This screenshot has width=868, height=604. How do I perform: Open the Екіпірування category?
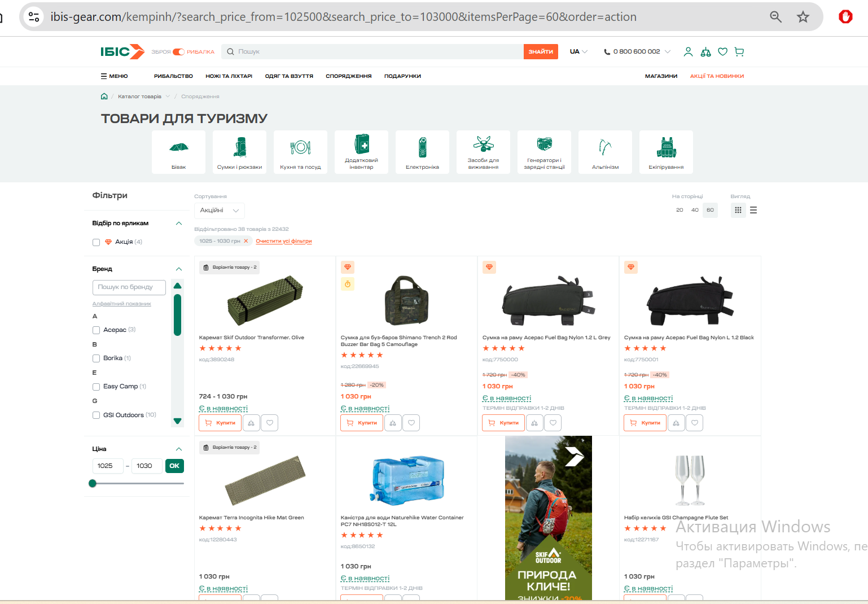(x=667, y=152)
